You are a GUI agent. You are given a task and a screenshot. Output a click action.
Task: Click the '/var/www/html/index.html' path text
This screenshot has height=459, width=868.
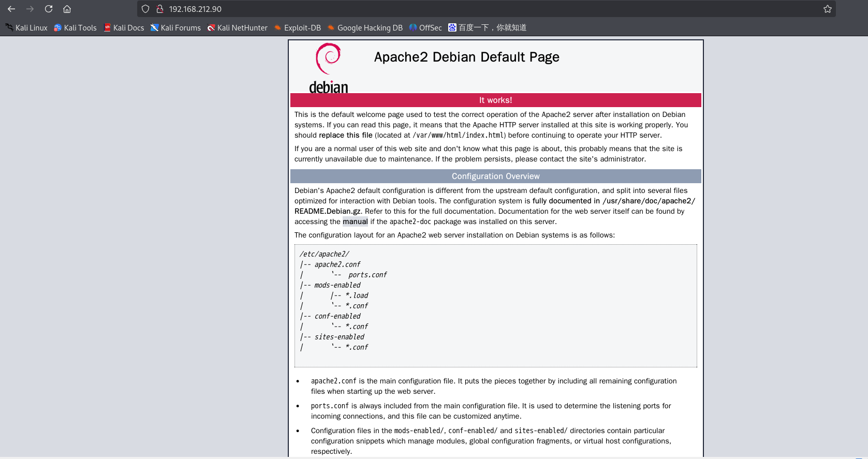point(458,135)
